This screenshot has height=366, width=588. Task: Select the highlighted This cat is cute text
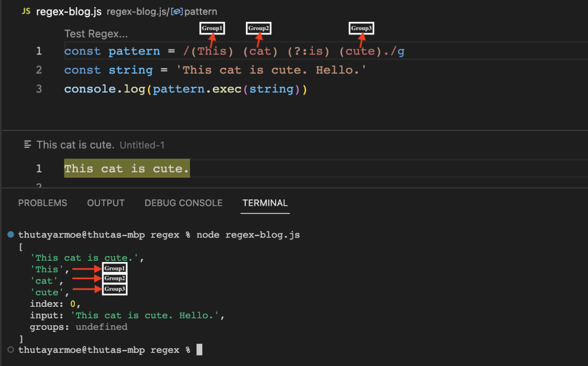(x=126, y=168)
